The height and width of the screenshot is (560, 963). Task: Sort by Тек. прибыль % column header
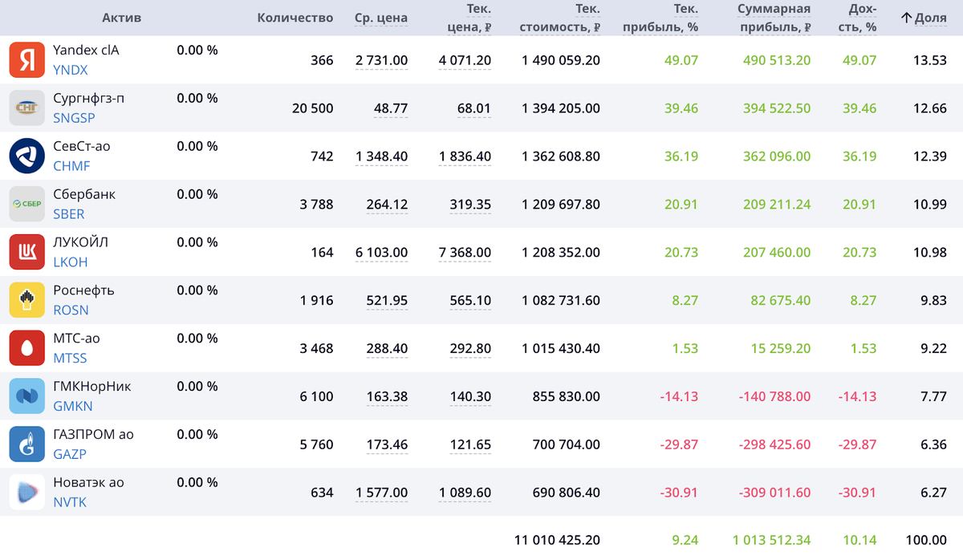[660, 18]
